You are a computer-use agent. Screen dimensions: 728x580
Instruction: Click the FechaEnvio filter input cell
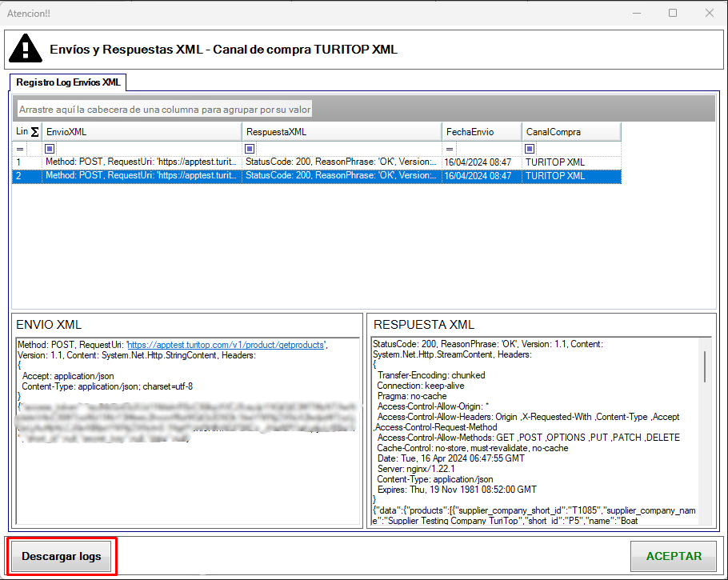[489, 149]
